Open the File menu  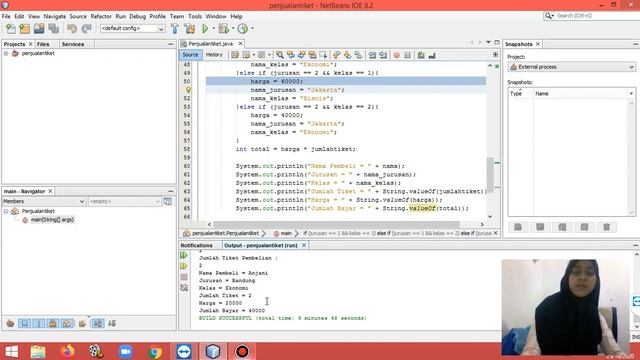tap(6, 16)
